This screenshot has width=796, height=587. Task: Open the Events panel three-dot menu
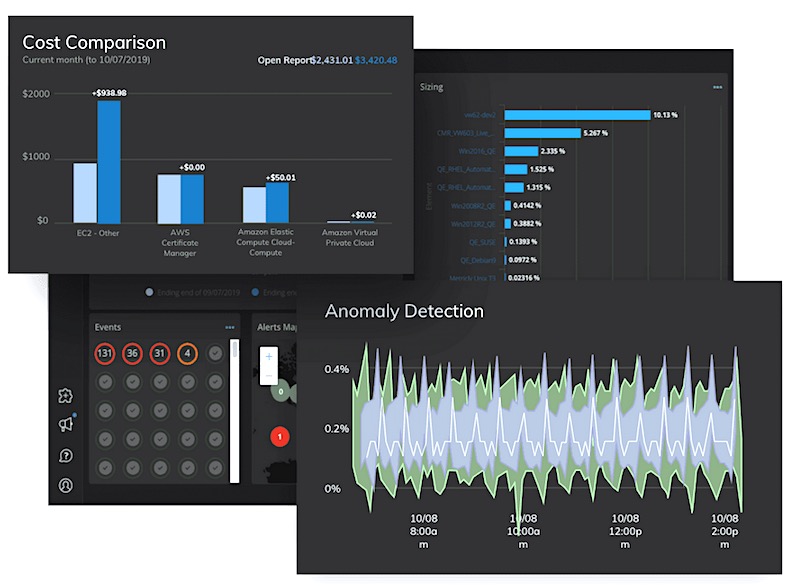pos(230,327)
